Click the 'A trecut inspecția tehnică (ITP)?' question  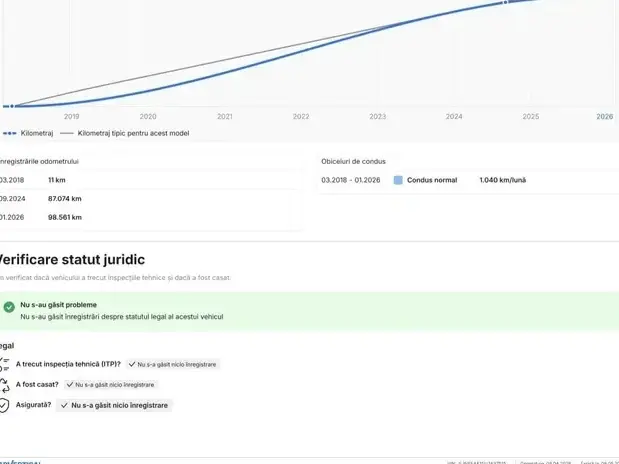pos(68,364)
